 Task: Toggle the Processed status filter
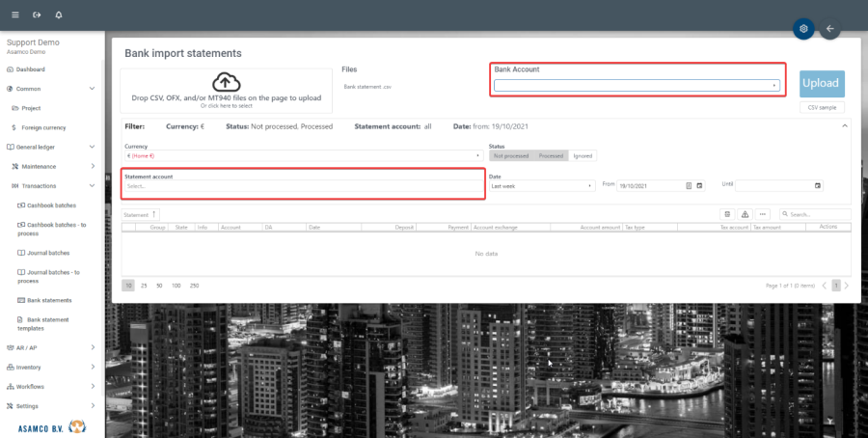pyautogui.click(x=551, y=155)
